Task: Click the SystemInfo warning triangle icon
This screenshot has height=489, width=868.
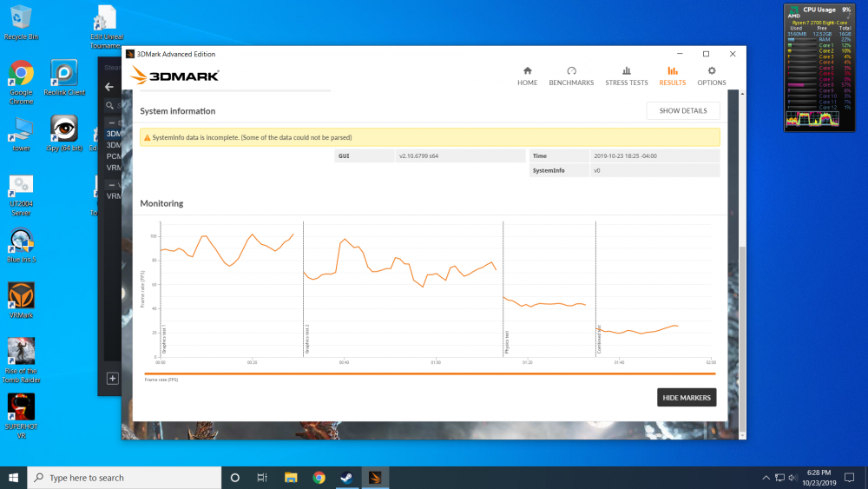Action: tap(148, 138)
